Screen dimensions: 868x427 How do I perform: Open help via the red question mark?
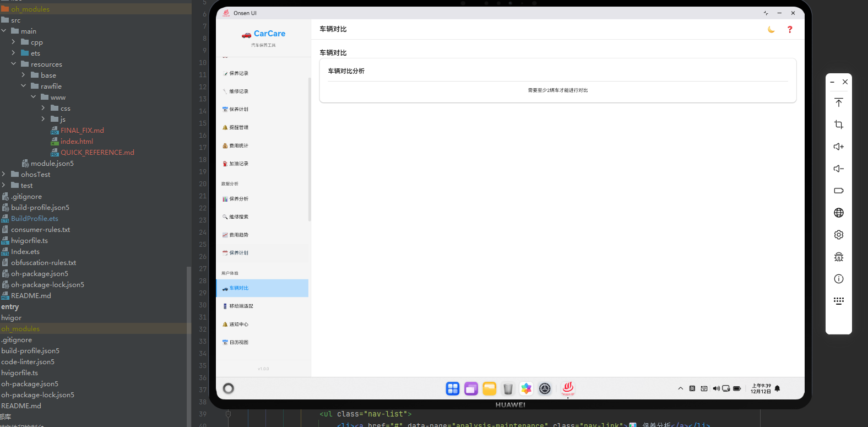(x=790, y=30)
